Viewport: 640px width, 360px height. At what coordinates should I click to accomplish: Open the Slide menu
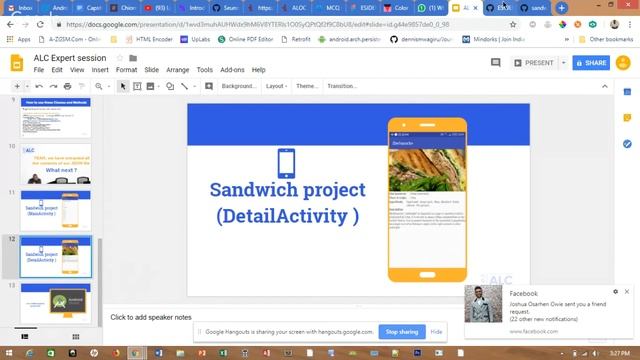click(x=151, y=70)
